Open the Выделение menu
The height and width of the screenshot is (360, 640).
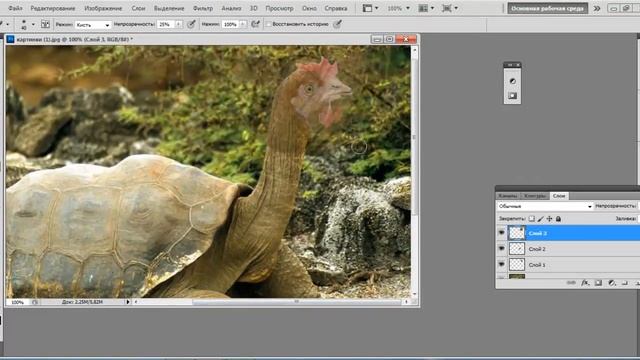(x=169, y=8)
